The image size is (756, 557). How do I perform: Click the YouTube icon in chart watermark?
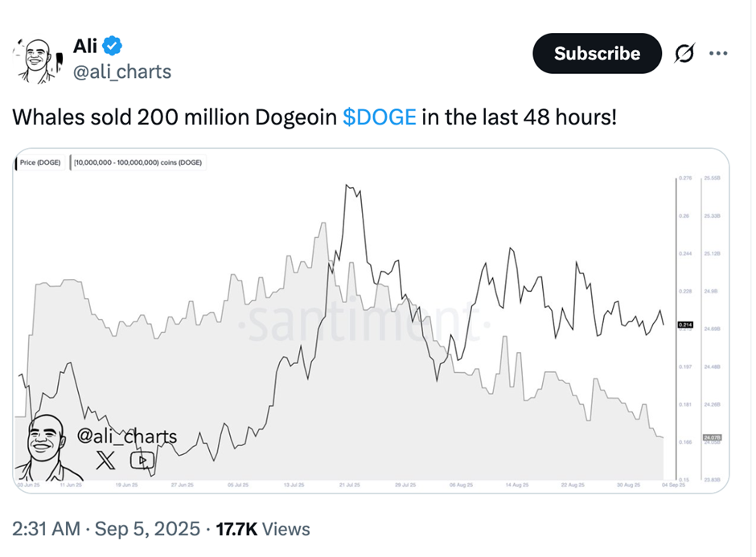pyautogui.click(x=142, y=461)
